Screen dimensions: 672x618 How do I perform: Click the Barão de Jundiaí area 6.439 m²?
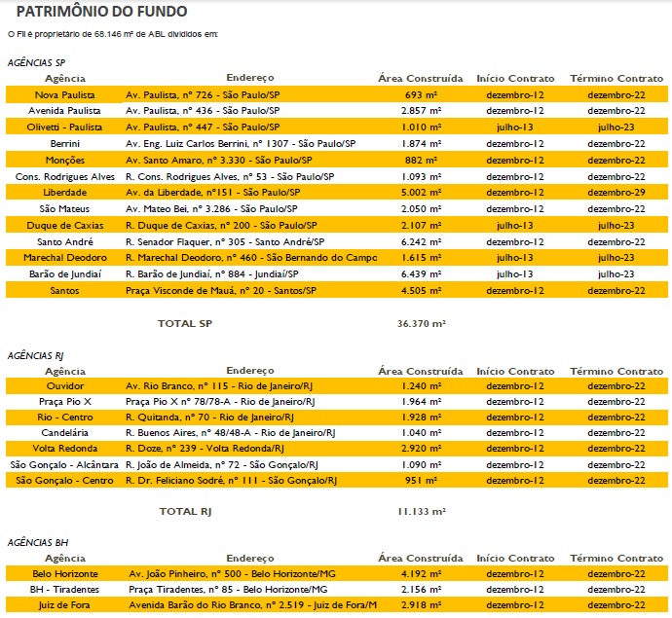[421, 273]
